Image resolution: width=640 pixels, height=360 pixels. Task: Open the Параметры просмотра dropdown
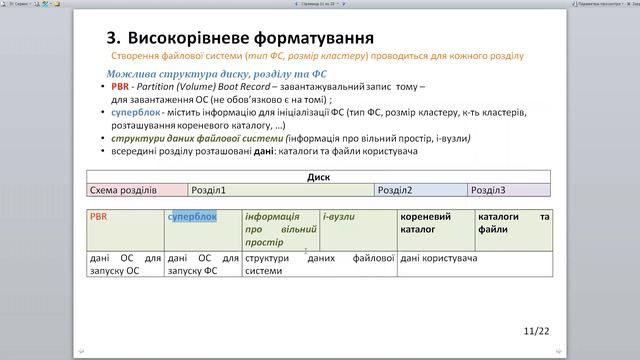pyautogui.click(x=598, y=4)
